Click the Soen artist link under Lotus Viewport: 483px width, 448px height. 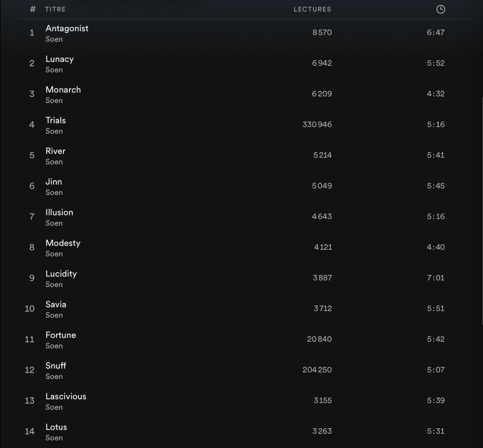[x=54, y=438]
